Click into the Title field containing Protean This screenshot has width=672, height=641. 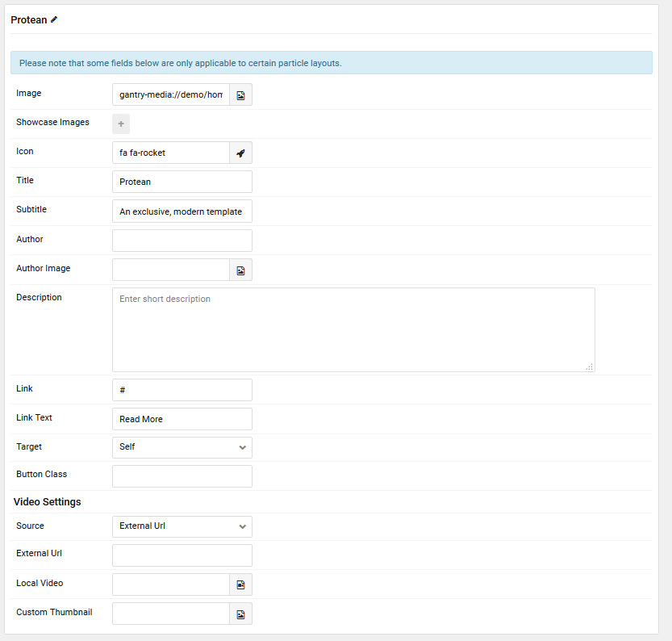click(182, 182)
